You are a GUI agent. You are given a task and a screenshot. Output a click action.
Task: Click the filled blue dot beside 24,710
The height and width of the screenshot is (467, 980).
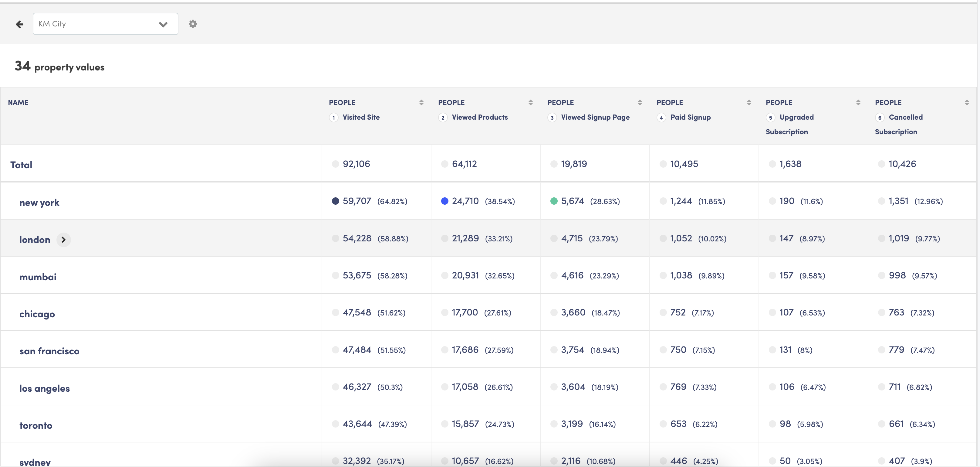(x=444, y=201)
